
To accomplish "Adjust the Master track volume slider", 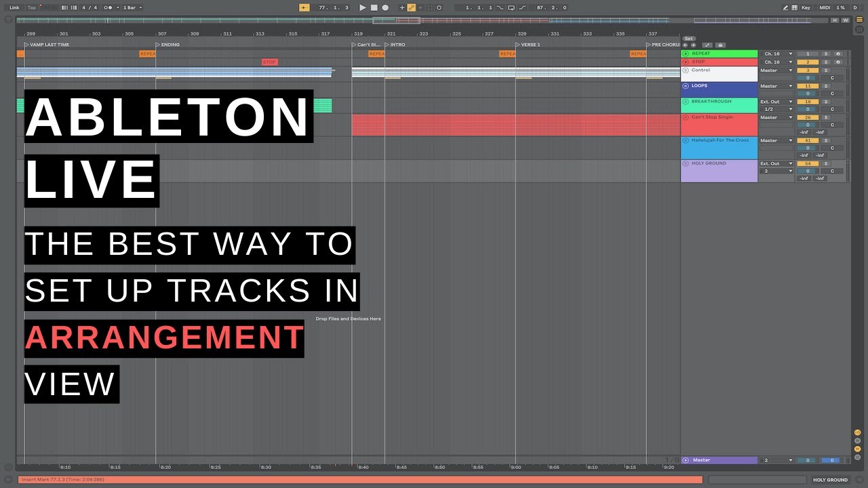I will tap(808, 460).
